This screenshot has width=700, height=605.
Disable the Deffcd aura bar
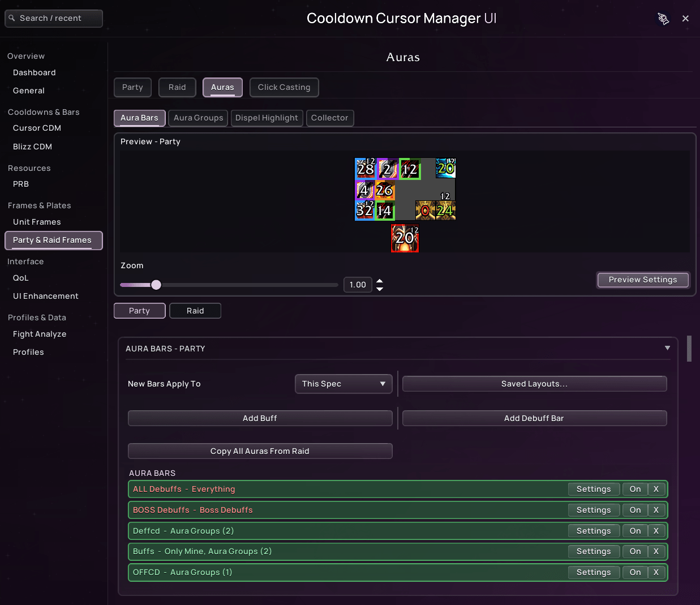pyautogui.click(x=635, y=531)
